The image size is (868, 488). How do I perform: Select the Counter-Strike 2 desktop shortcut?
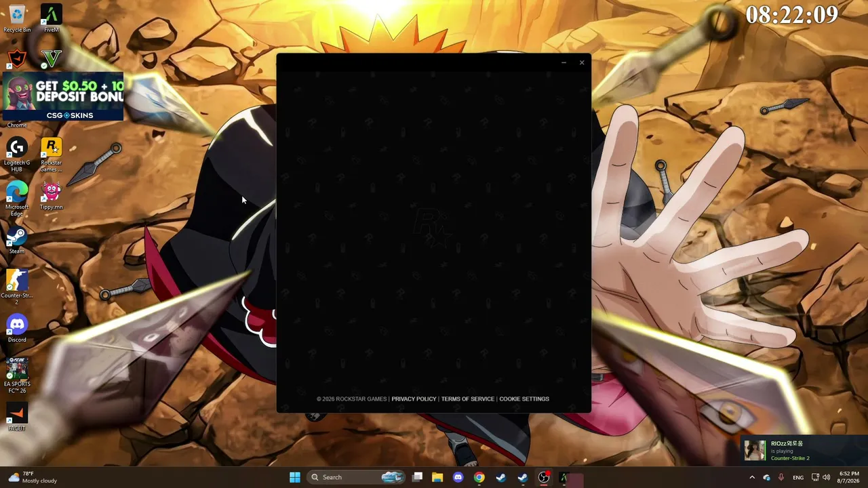[17, 287]
